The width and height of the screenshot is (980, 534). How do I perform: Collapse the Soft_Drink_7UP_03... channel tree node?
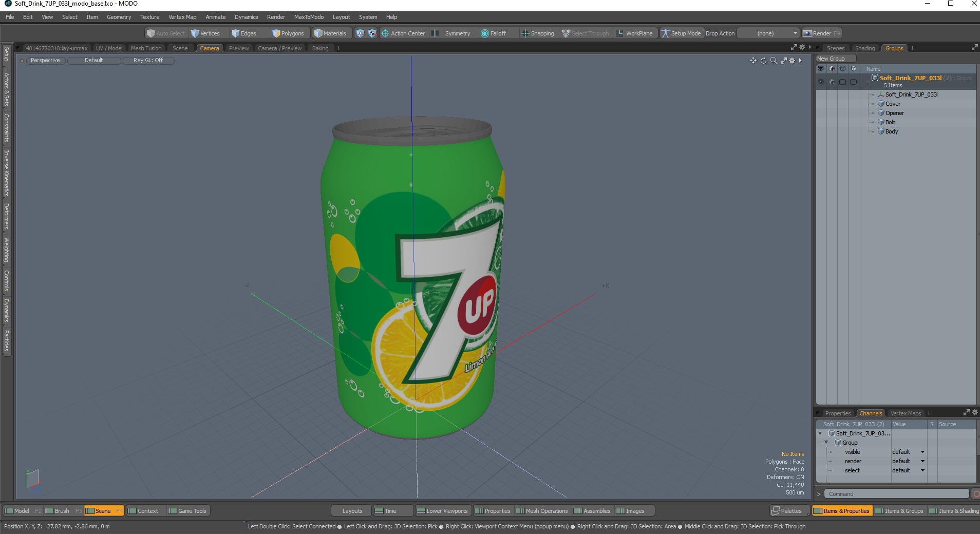pyautogui.click(x=820, y=434)
